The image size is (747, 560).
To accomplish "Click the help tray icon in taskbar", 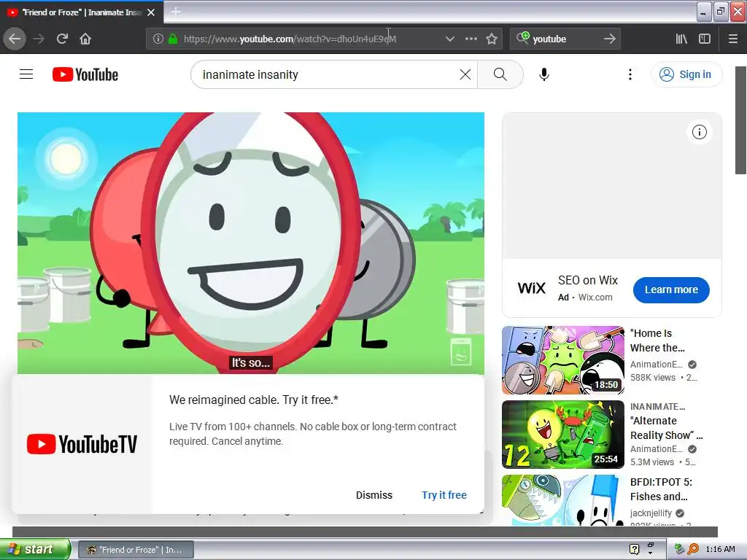I will pos(634,549).
